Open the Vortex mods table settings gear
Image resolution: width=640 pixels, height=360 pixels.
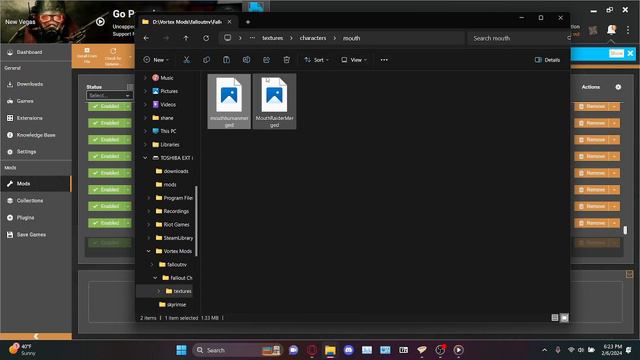[x=618, y=87]
